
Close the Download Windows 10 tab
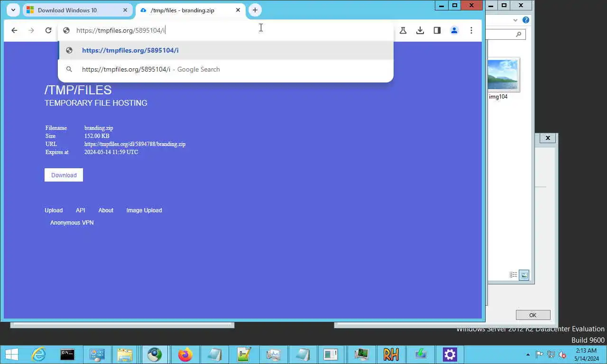click(125, 10)
